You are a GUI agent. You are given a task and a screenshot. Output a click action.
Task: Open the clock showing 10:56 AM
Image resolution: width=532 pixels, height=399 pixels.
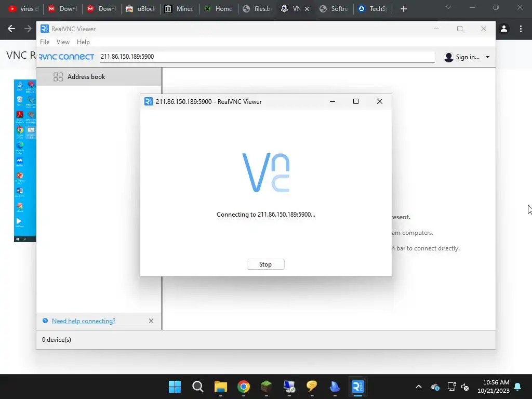494,387
